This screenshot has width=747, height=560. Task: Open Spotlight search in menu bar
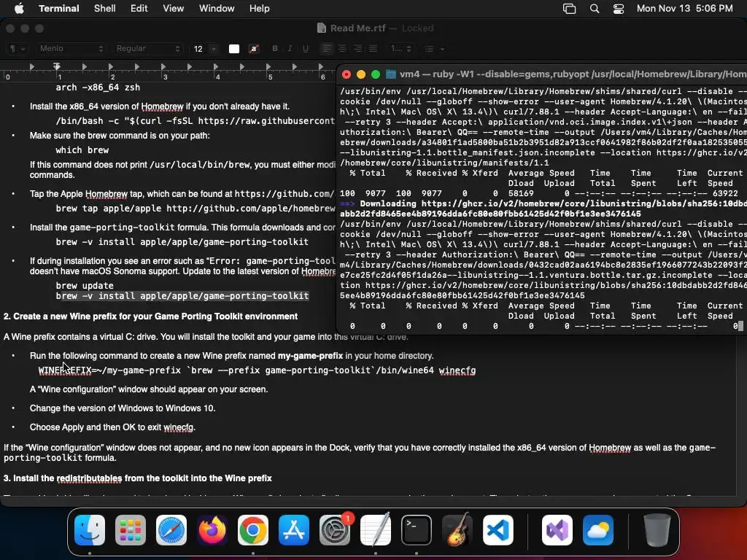(594, 8)
